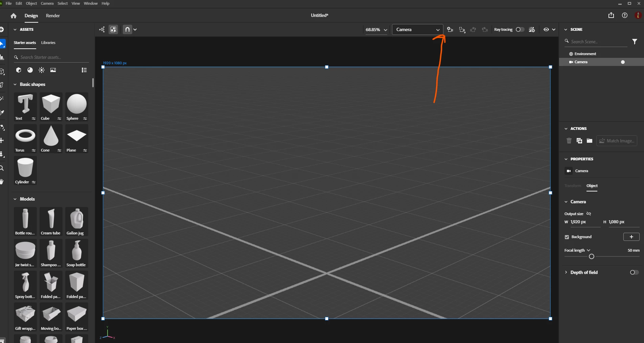Open Sphere shape options icon
Image resolution: width=644 pixels, height=343 pixels.
coord(85,118)
